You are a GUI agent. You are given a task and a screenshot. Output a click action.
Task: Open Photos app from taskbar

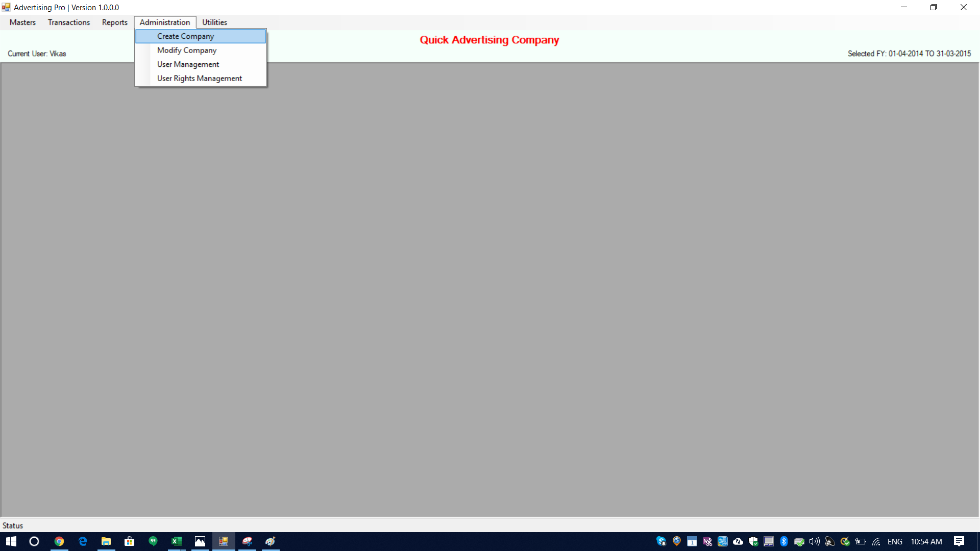[200, 541]
